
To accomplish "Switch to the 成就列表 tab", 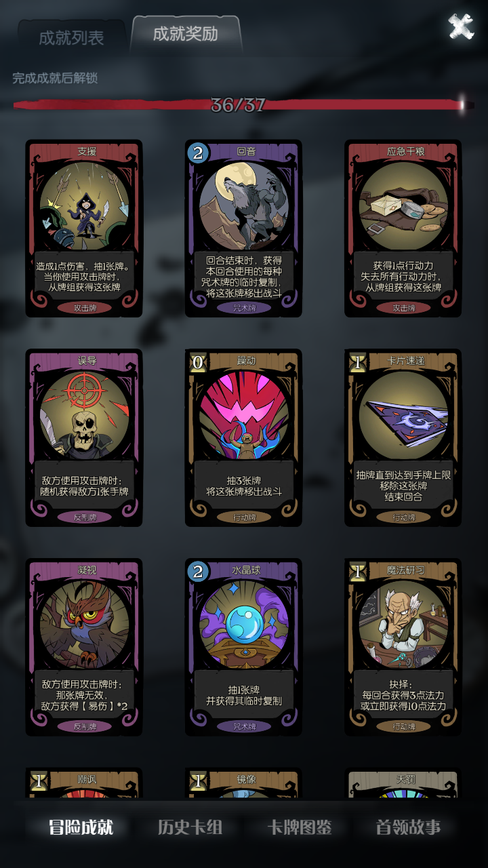I will (x=71, y=37).
